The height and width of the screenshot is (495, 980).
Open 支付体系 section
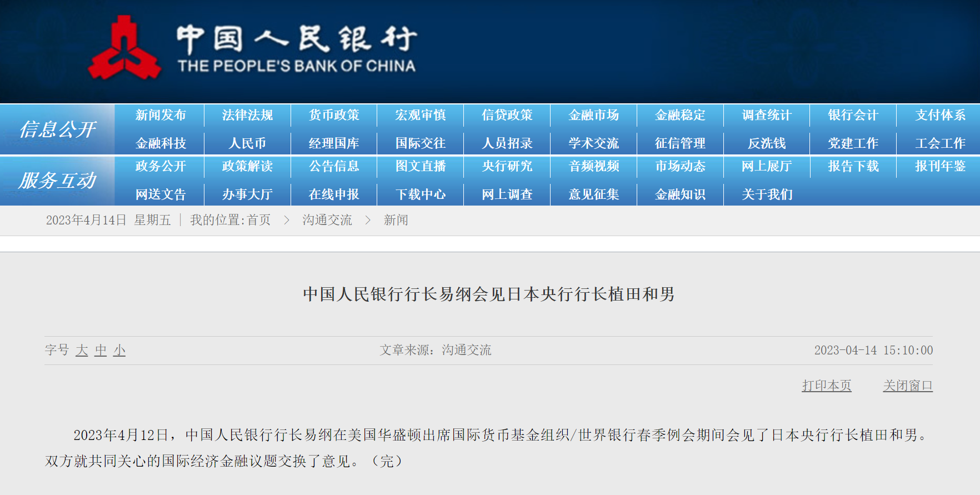940,115
